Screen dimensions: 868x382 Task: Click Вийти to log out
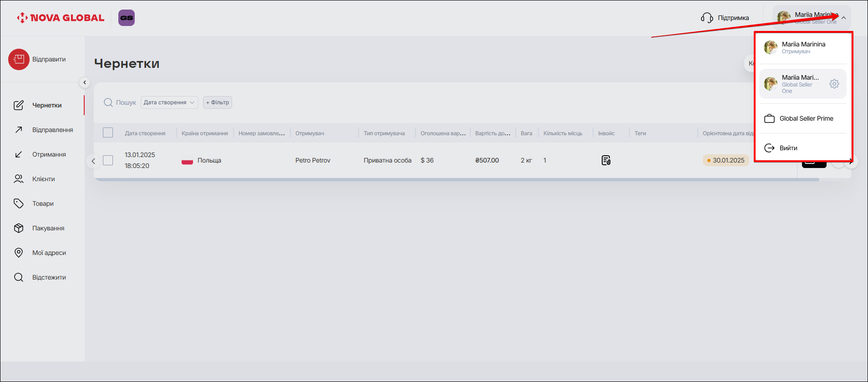click(x=788, y=148)
